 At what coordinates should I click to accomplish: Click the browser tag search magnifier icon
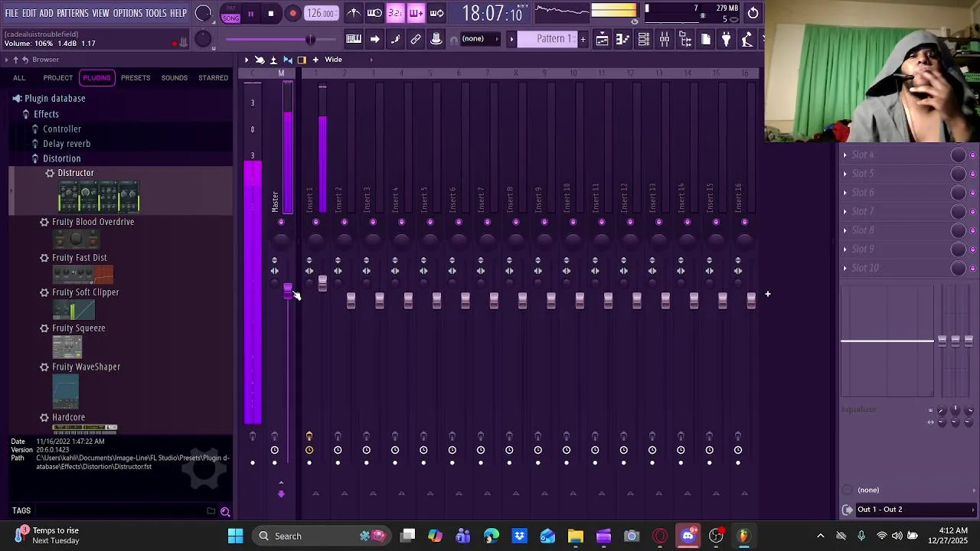point(225,511)
